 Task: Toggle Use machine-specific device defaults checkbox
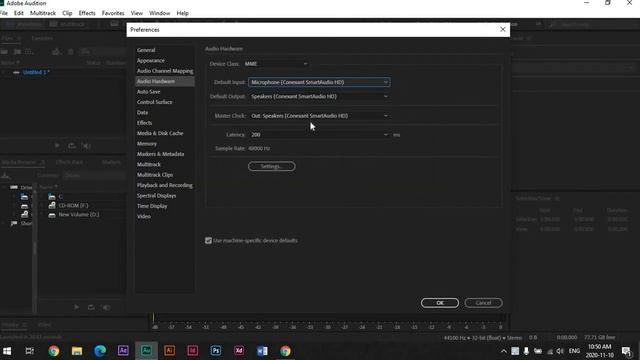[x=209, y=240]
